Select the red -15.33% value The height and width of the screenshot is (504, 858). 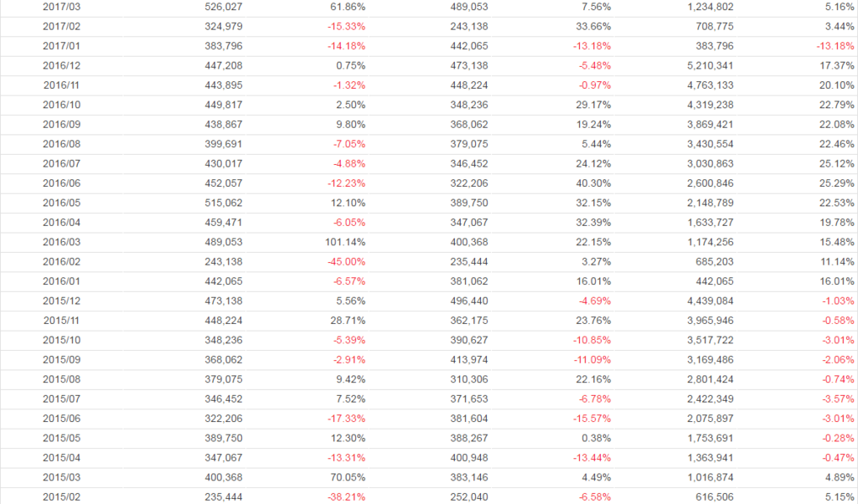(346, 26)
